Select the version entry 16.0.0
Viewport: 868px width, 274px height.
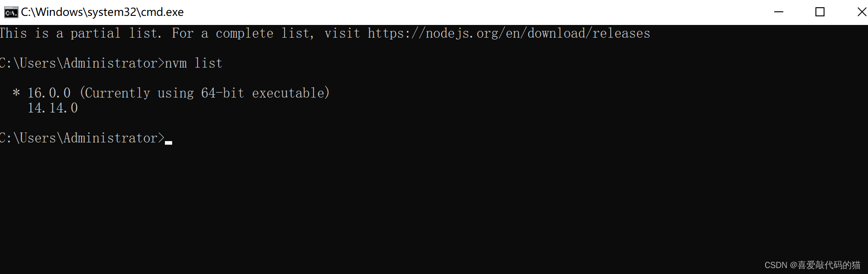48,93
